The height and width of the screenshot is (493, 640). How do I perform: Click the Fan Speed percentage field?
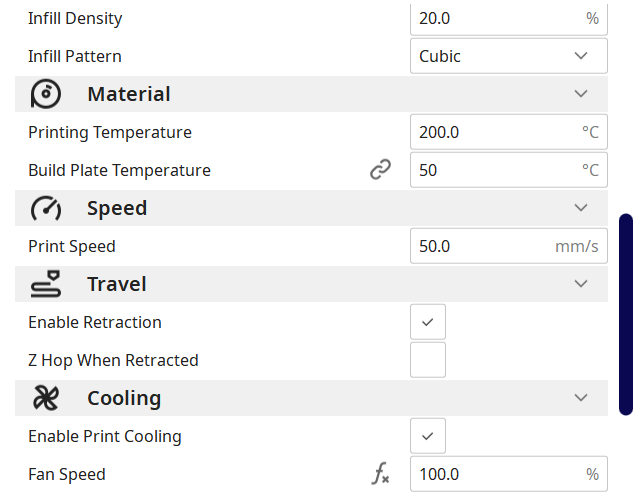point(495,474)
